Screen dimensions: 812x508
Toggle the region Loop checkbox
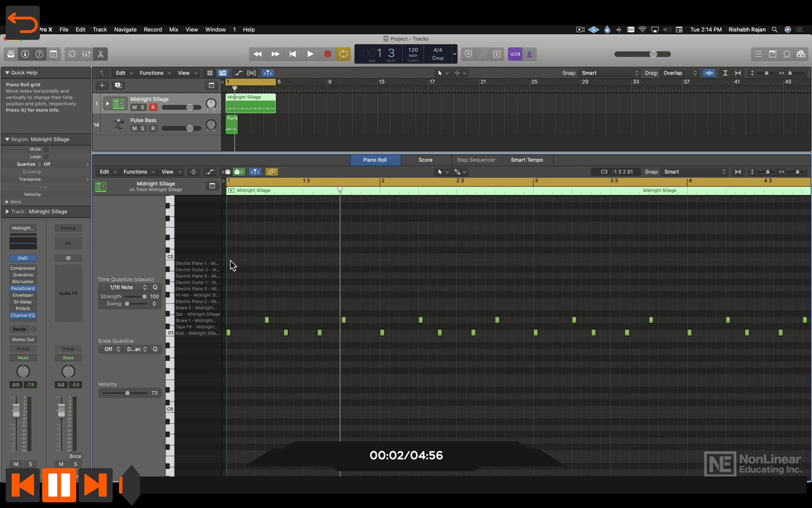pos(46,157)
